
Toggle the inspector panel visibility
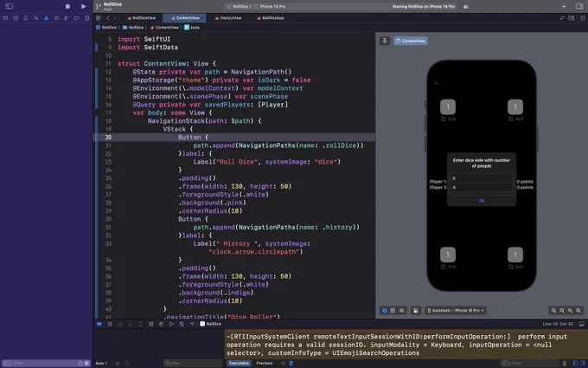pyautogui.click(x=579, y=7)
